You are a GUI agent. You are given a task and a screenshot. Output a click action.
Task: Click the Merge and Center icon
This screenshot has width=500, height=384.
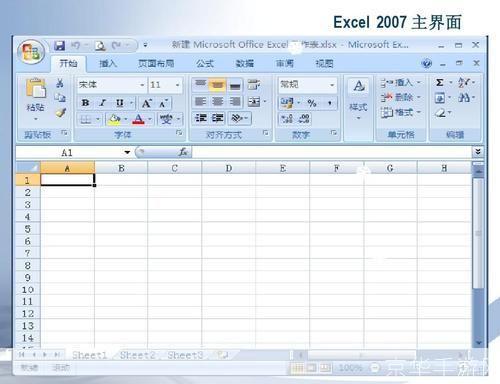254,101
